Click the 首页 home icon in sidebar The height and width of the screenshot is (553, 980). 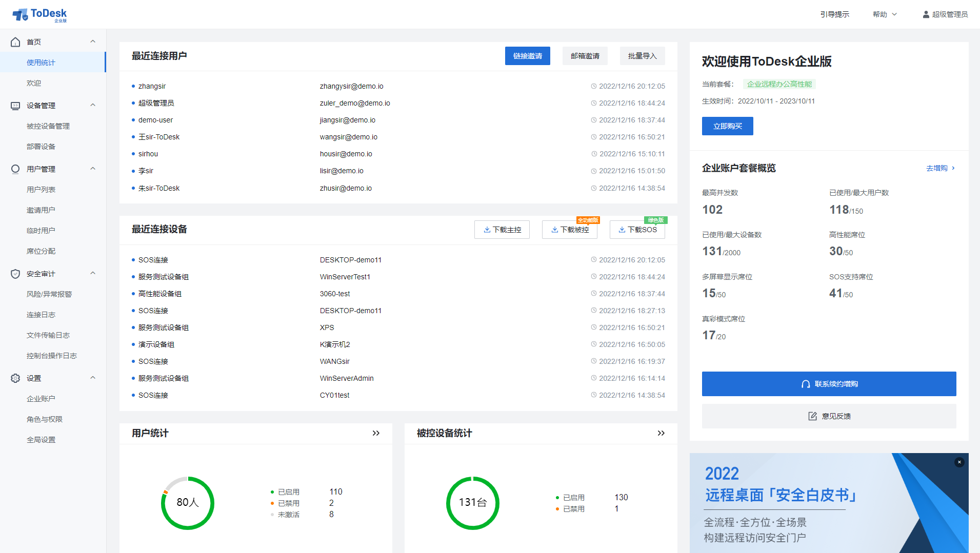click(15, 42)
